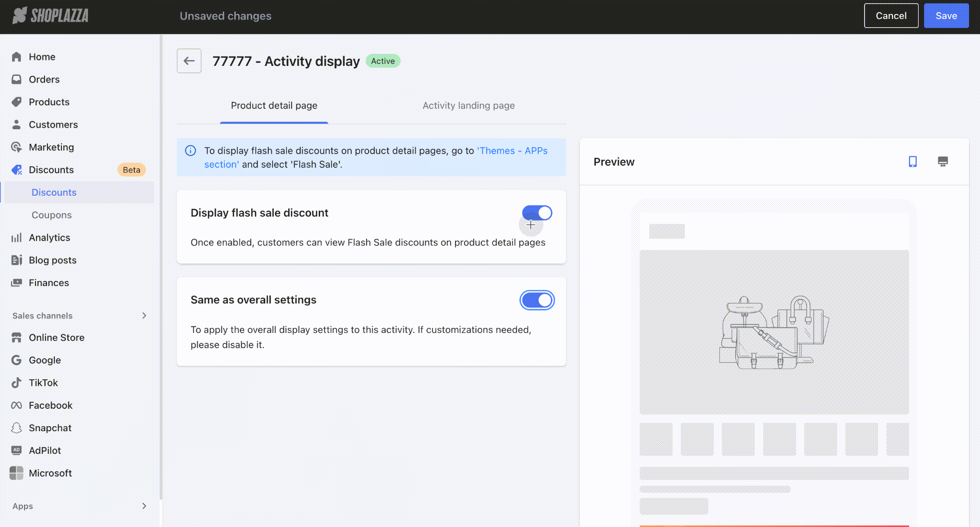Screen dimensions: 980x527
Task: Click the Shoplazza logo
Action: (x=50, y=16)
